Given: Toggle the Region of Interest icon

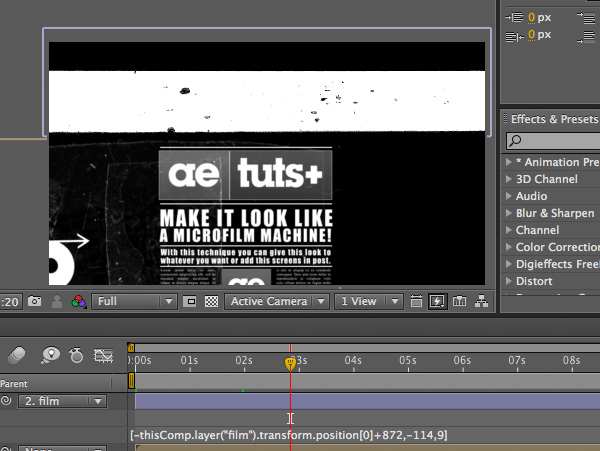Looking at the screenshot, I should (190, 301).
